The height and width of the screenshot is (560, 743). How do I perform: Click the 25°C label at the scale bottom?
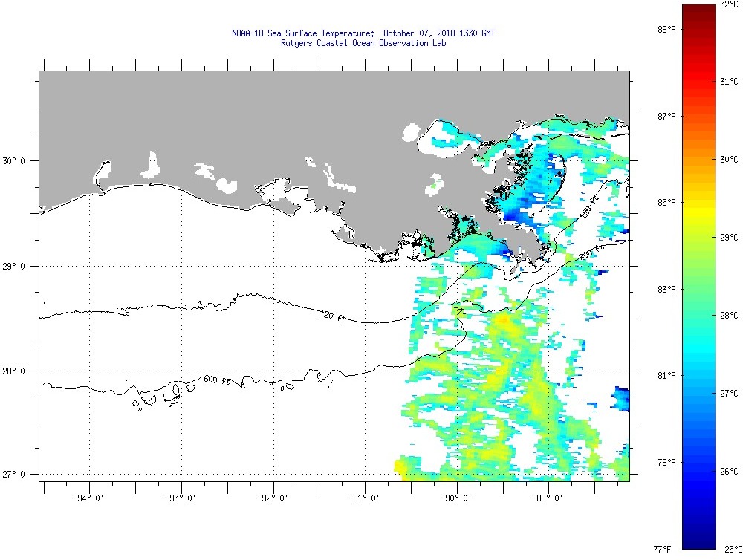point(729,549)
